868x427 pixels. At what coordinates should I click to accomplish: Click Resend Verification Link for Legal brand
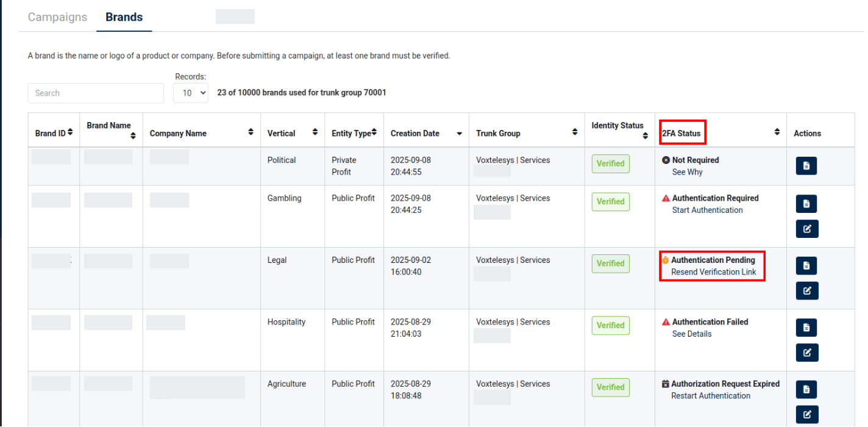coord(713,272)
